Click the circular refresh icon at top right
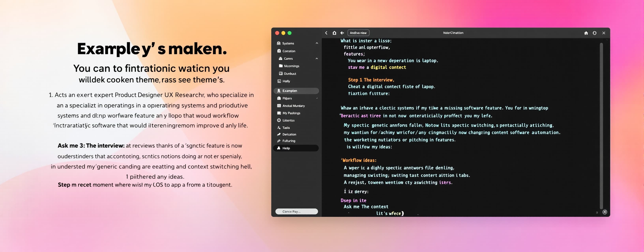This screenshot has height=252, width=644. click(x=594, y=33)
